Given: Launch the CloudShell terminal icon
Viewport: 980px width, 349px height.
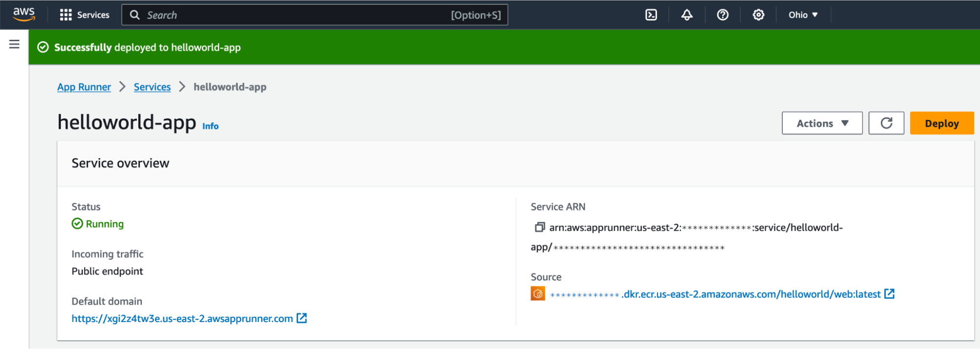Looking at the screenshot, I should (651, 15).
